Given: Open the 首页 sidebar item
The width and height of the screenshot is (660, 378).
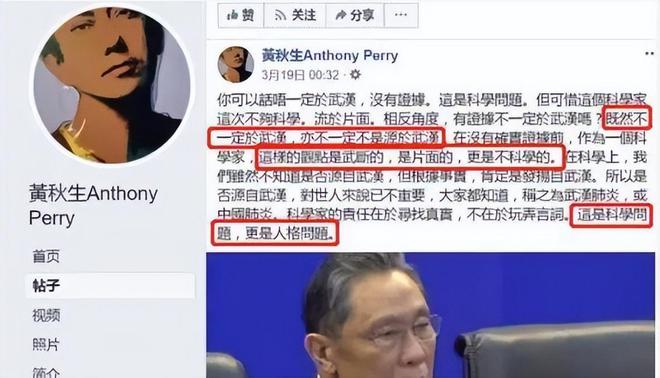Looking at the screenshot, I should [46, 256].
